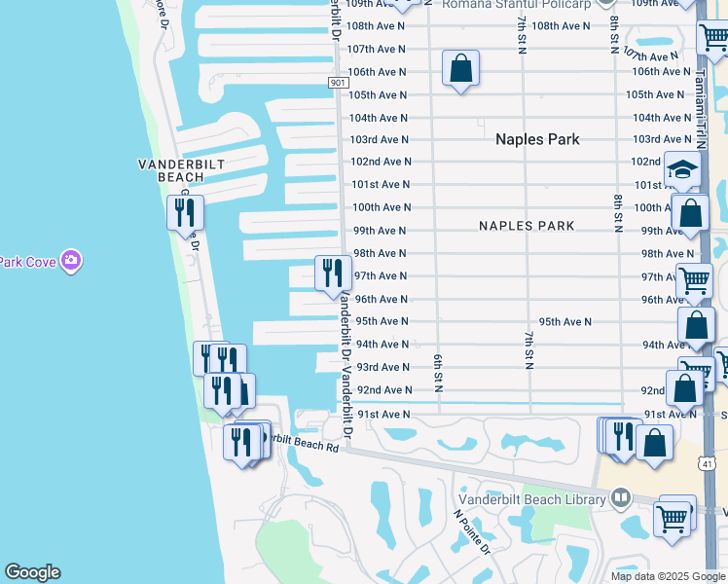Image resolution: width=728 pixels, height=584 pixels.
Task: Click shopping bag marker at 92nd Ave N
Action: point(685,387)
